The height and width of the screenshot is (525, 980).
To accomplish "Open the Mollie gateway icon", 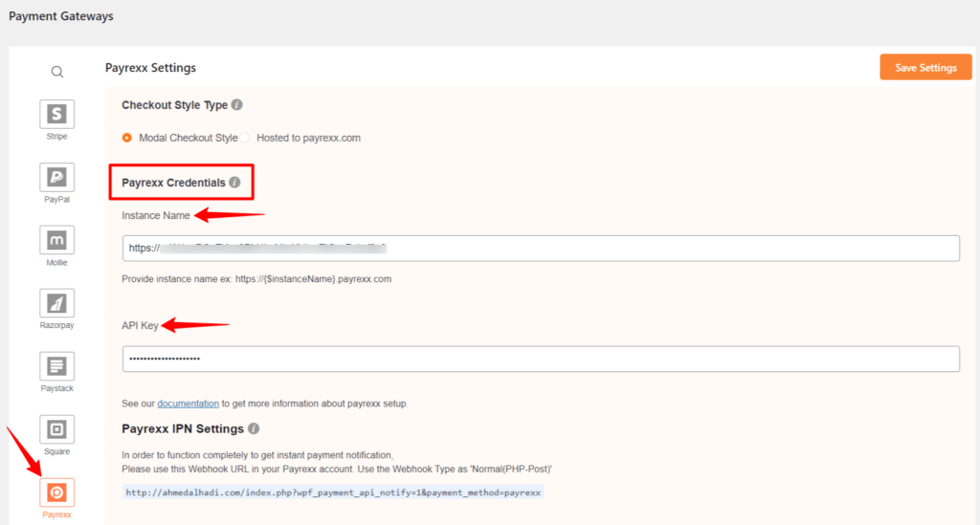I will [56, 240].
